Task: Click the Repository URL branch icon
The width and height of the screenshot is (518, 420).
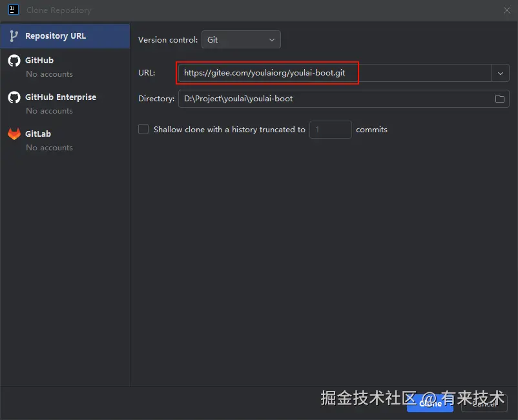Action: click(x=14, y=36)
